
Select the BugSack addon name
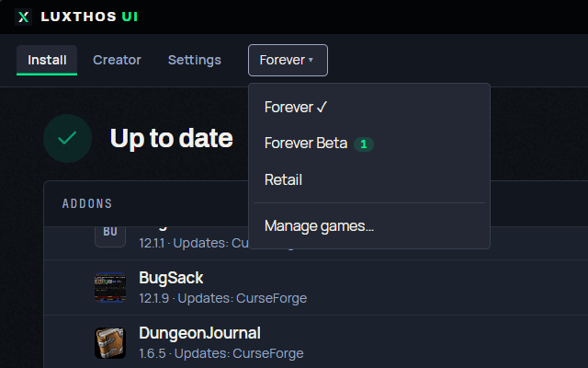pyautogui.click(x=171, y=278)
